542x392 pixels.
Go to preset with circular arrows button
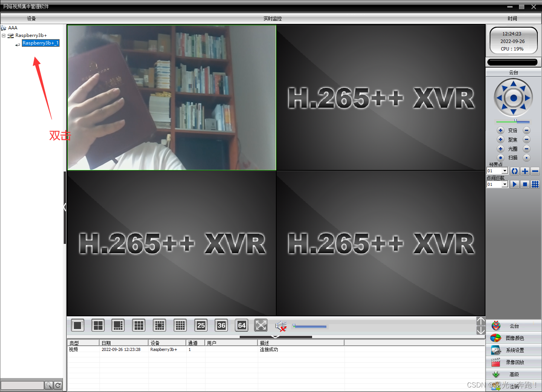click(x=514, y=171)
